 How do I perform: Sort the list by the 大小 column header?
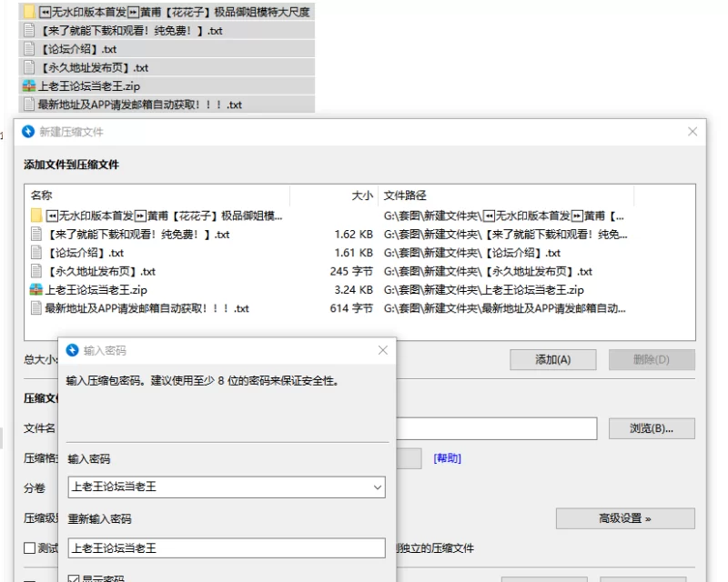pyautogui.click(x=361, y=196)
